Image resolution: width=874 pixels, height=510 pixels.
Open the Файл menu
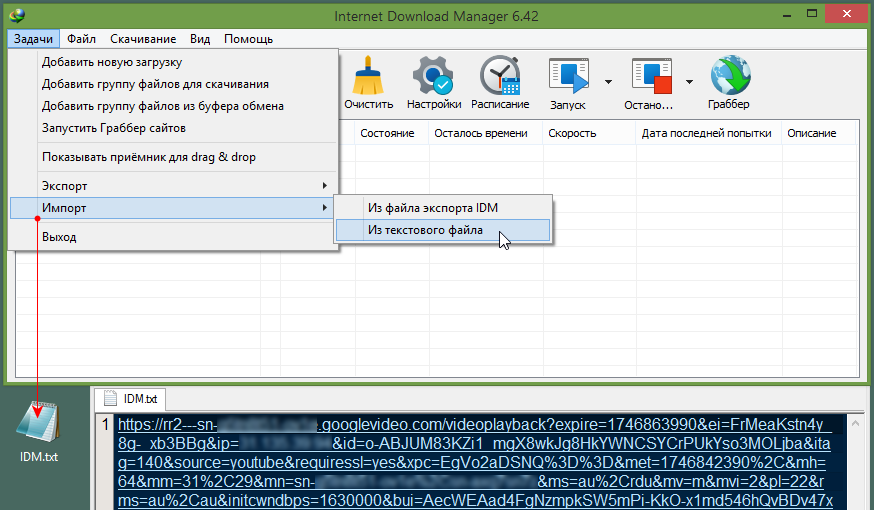click(82, 39)
